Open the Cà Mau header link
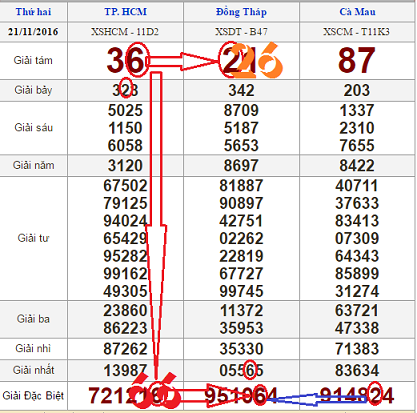The image size is (417, 413). pyautogui.click(x=357, y=12)
